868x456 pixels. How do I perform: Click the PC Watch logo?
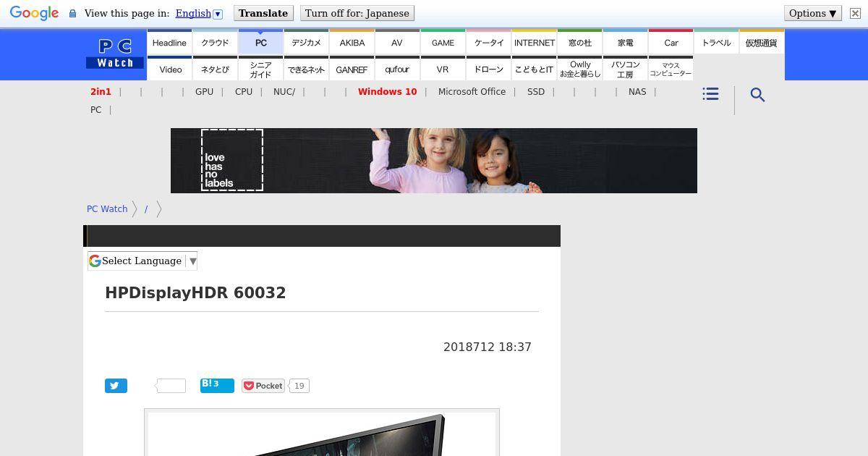[115, 54]
